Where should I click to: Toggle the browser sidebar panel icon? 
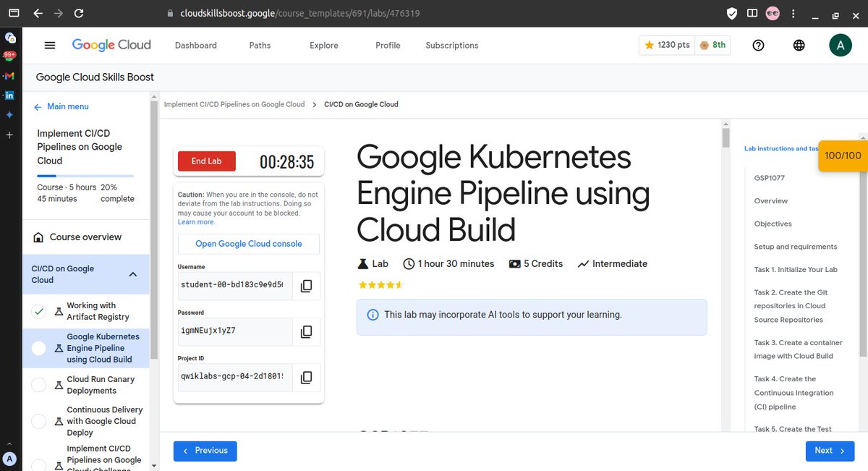pos(752,13)
